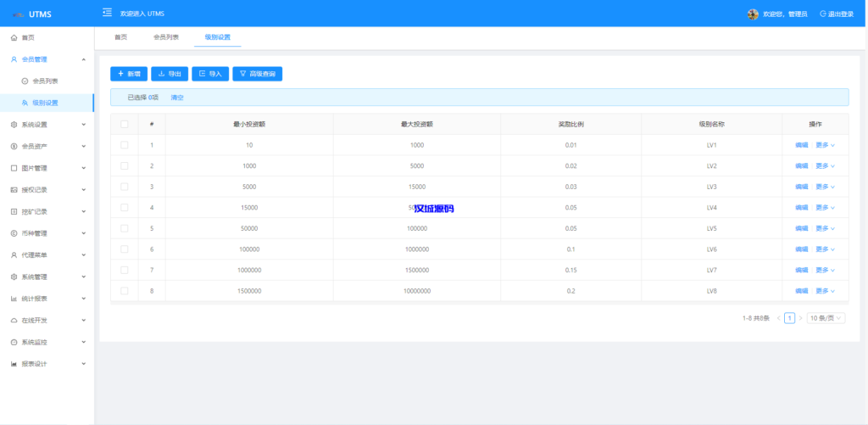This screenshot has height=425, width=868.
Task: Click the 首页 home icon in sidebar
Action: [14, 38]
